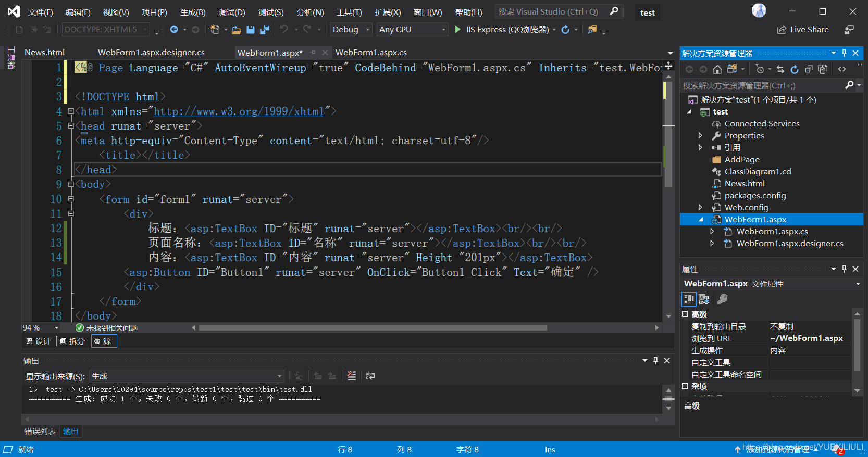Click the New Project toolbar icon
This screenshot has width=868, height=457.
(x=215, y=30)
